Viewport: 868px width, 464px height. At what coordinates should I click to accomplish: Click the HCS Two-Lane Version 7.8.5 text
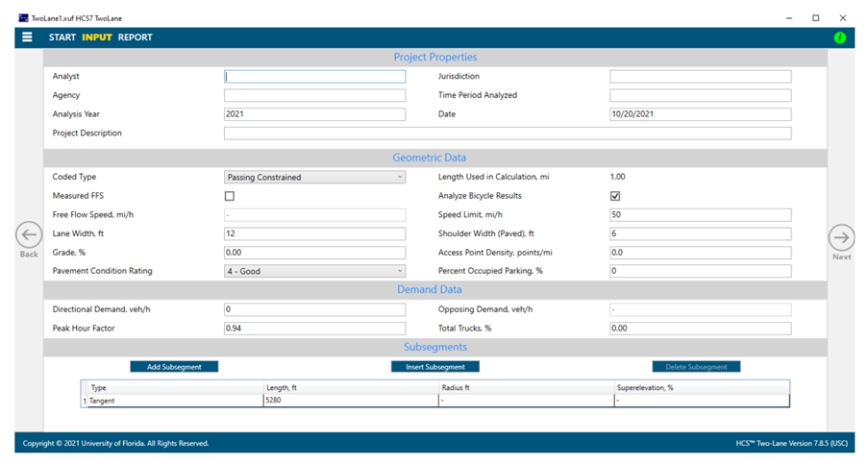point(792,443)
